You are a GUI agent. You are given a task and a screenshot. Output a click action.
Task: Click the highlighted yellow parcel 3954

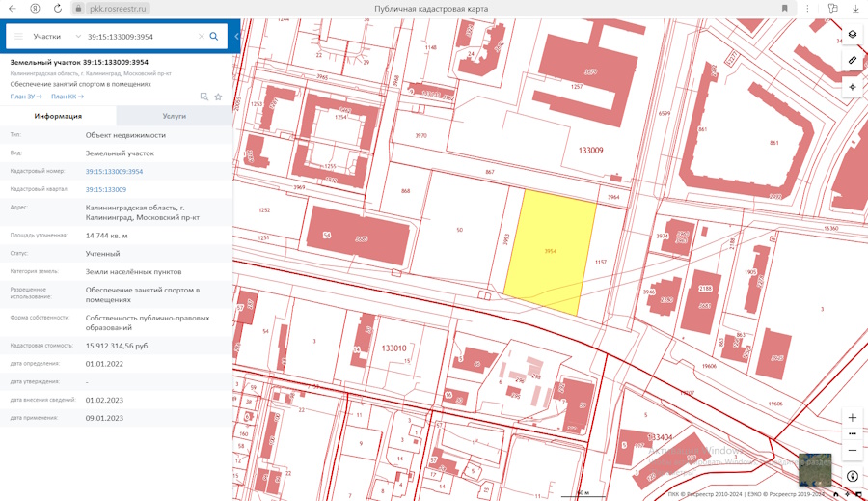[x=549, y=251]
